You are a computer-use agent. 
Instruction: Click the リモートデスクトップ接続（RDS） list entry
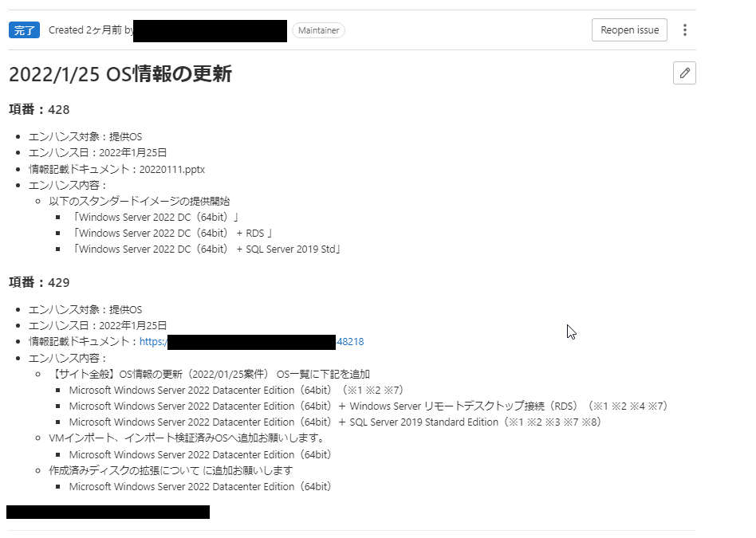point(368,406)
